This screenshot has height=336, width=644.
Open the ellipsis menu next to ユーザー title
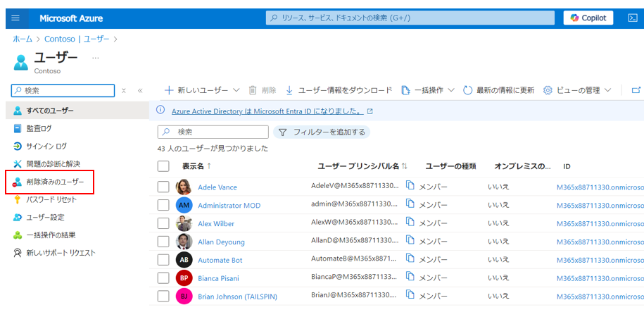pos(95,58)
